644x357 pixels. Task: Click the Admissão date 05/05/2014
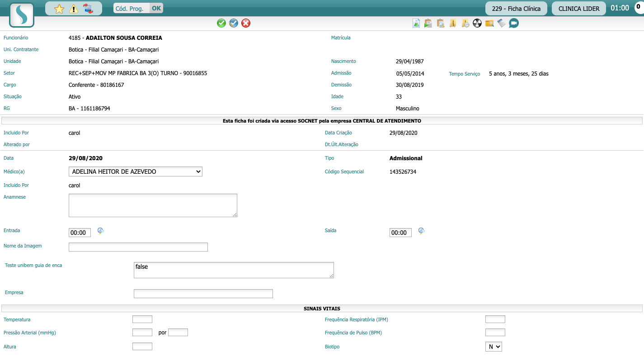click(x=410, y=73)
